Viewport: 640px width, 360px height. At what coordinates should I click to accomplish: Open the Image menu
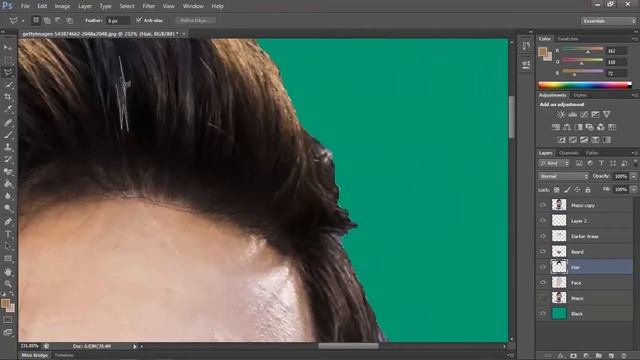tap(62, 6)
